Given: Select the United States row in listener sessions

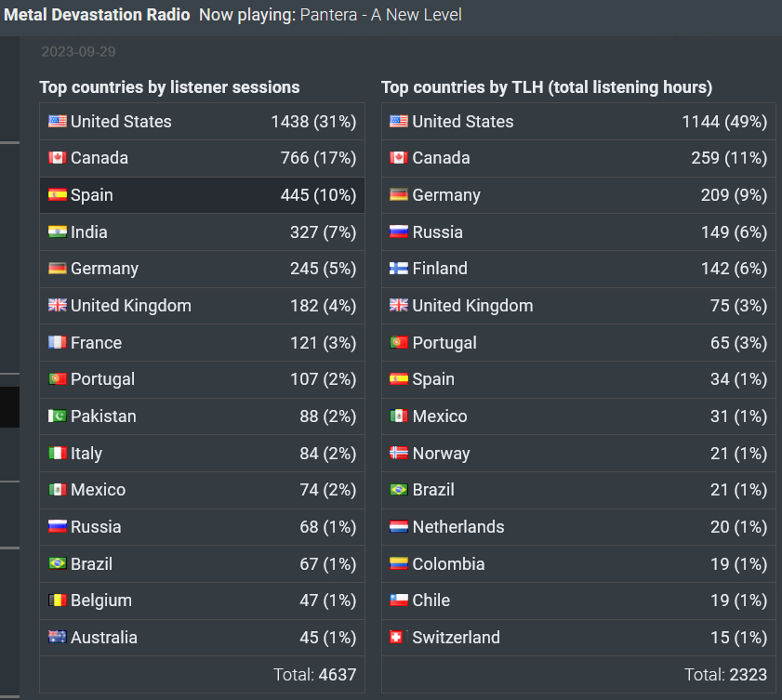Looking at the screenshot, I should [x=202, y=122].
